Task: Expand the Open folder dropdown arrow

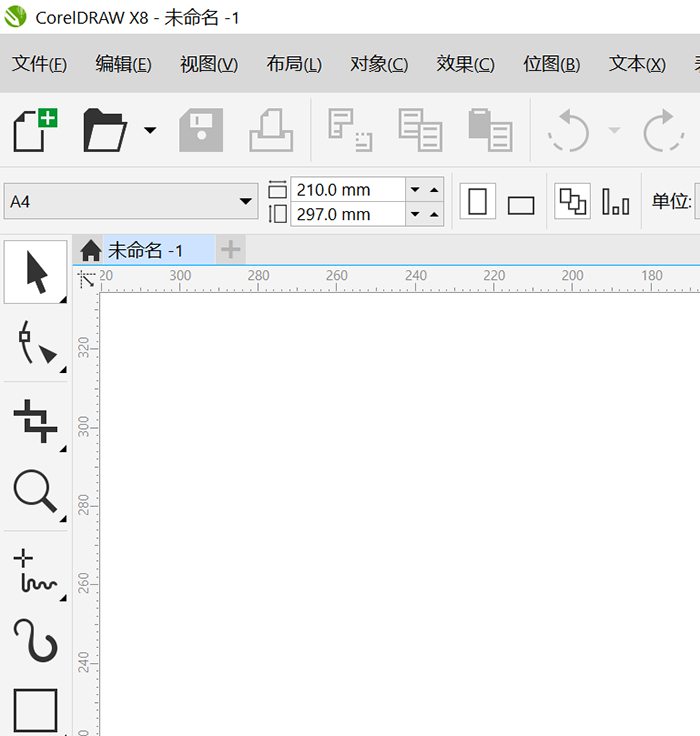Action: 150,130
